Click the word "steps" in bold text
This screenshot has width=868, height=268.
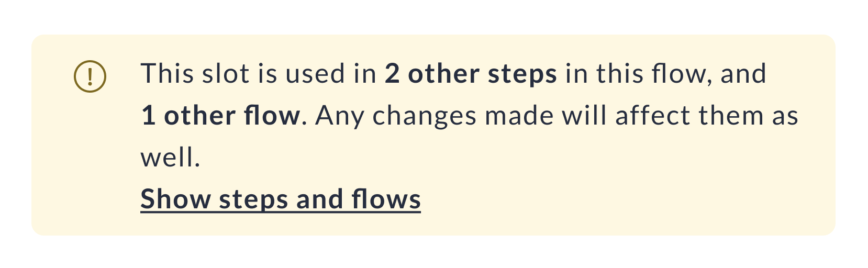tap(522, 74)
